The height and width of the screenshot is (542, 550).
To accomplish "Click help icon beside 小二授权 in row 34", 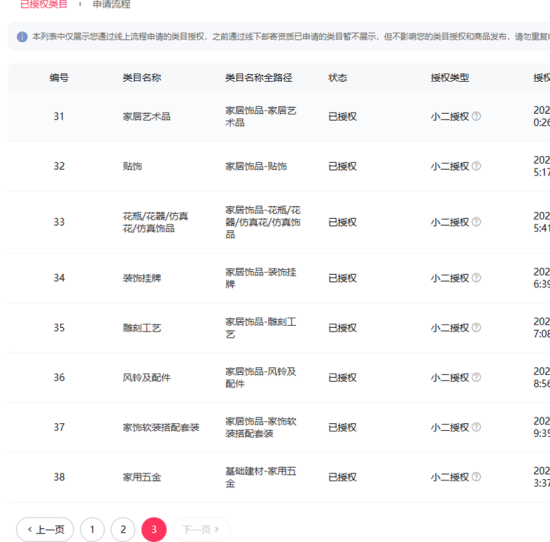I will (476, 278).
